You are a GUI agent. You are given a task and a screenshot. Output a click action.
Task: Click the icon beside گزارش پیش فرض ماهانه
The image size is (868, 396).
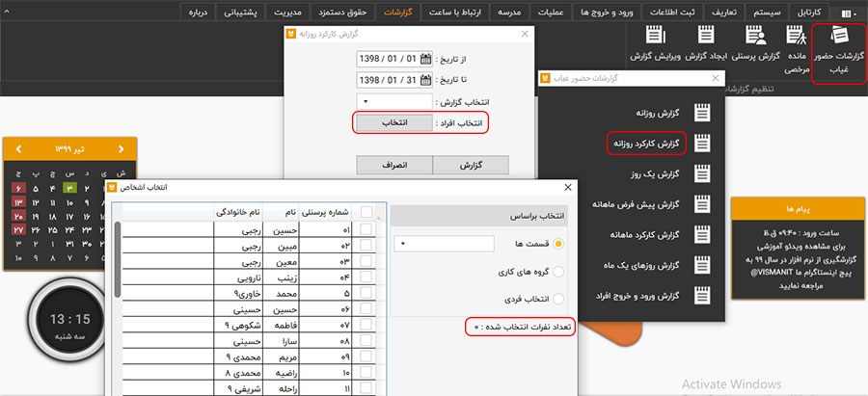click(x=703, y=204)
